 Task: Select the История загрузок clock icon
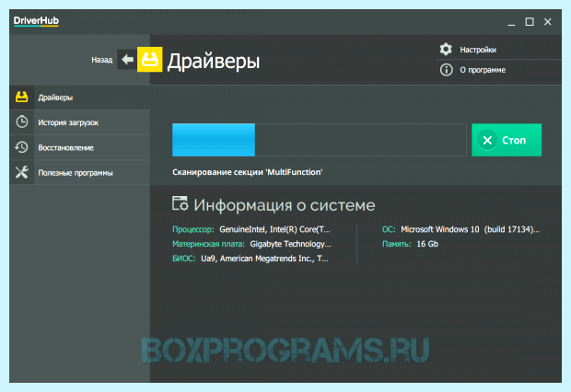22,122
